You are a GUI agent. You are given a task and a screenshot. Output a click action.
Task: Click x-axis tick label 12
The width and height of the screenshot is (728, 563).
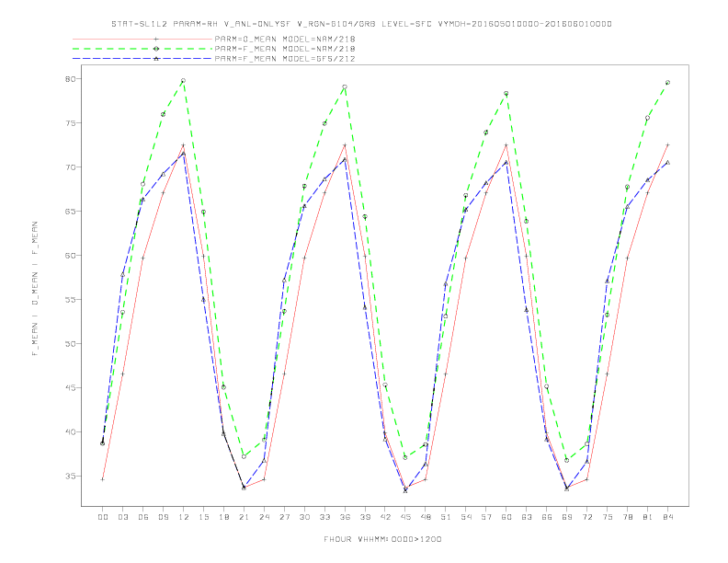tap(184, 517)
